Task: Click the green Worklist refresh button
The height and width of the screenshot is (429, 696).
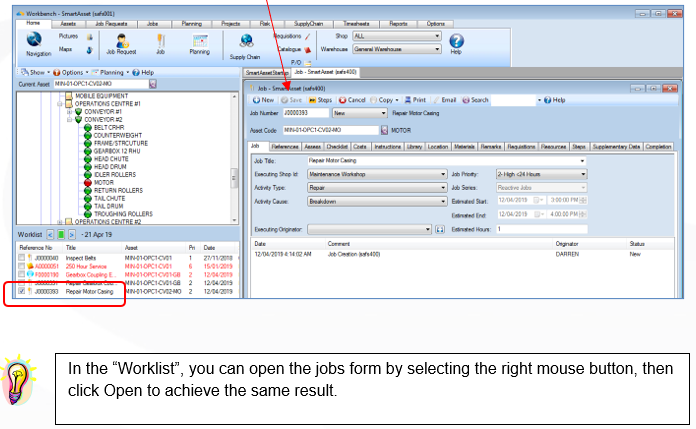Action: point(61,234)
